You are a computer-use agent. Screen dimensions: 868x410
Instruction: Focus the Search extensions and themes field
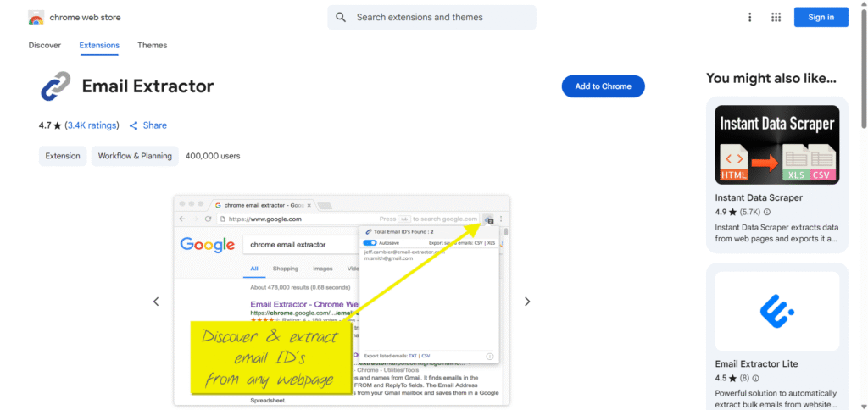pyautogui.click(x=431, y=18)
